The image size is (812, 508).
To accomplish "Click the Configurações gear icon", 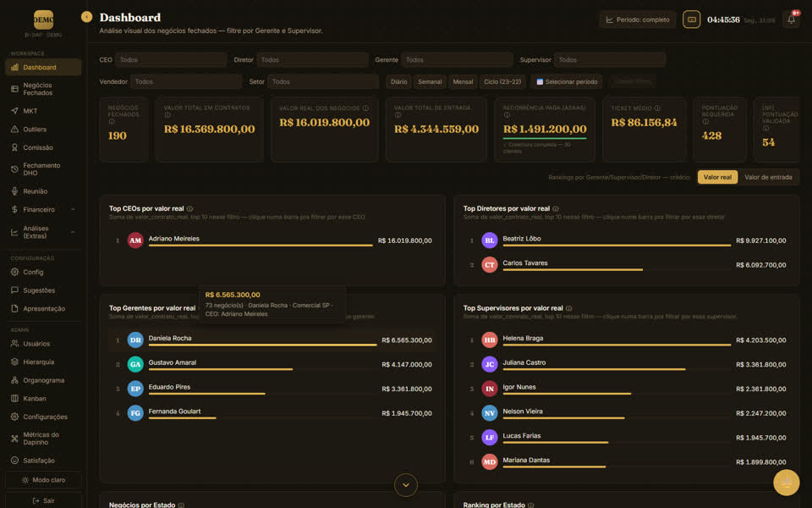I will click(x=14, y=417).
